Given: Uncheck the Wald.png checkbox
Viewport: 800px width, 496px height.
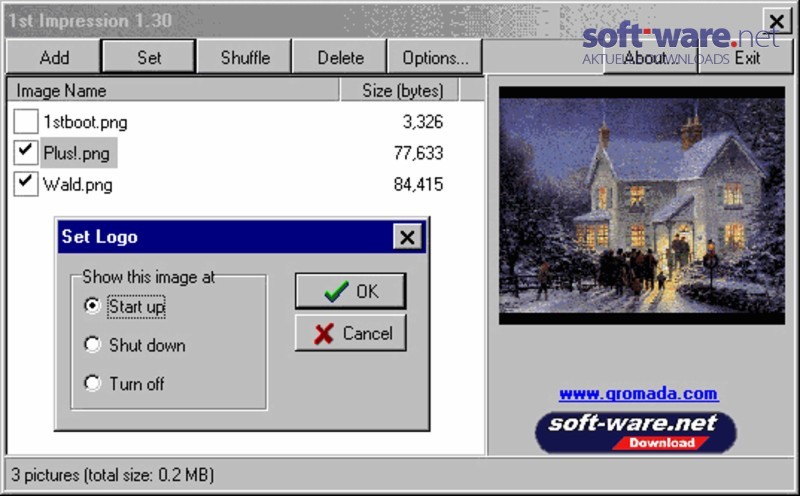Looking at the screenshot, I should tap(26, 184).
